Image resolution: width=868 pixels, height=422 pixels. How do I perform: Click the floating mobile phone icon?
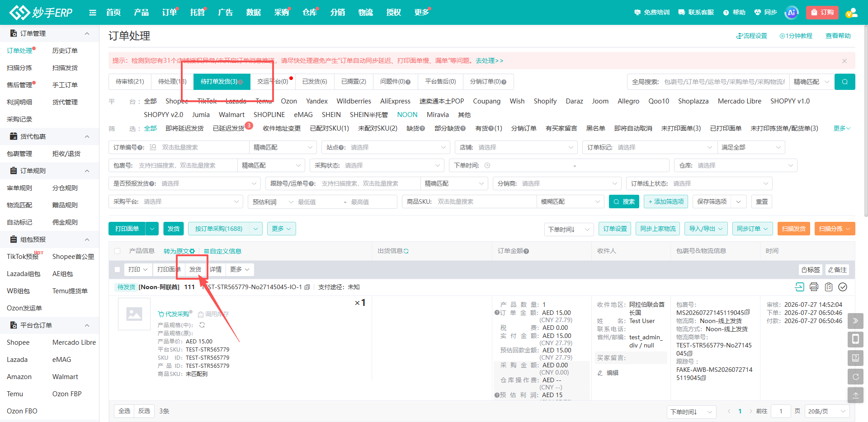click(855, 339)
